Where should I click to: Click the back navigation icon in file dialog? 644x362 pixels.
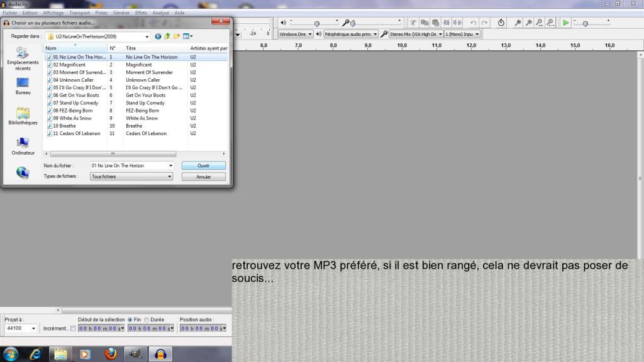pyautogui.click(x=158, y=36)
